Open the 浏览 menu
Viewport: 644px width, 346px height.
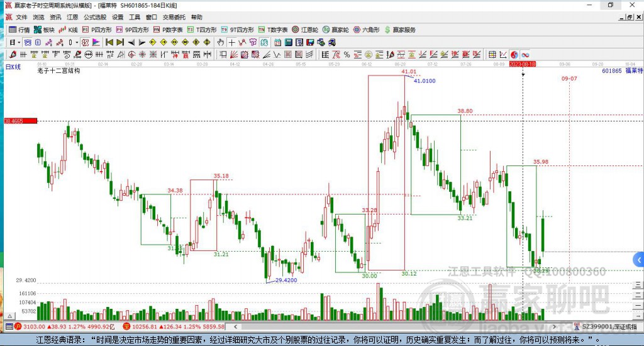tap(38, 17)
